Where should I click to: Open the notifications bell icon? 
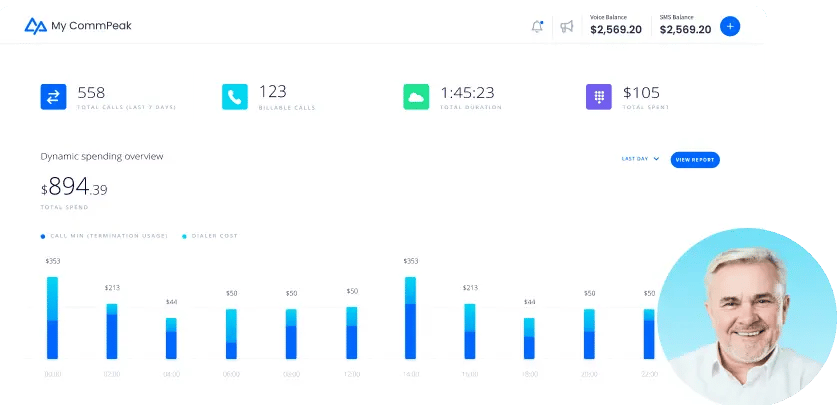click(x=537, y=26)
